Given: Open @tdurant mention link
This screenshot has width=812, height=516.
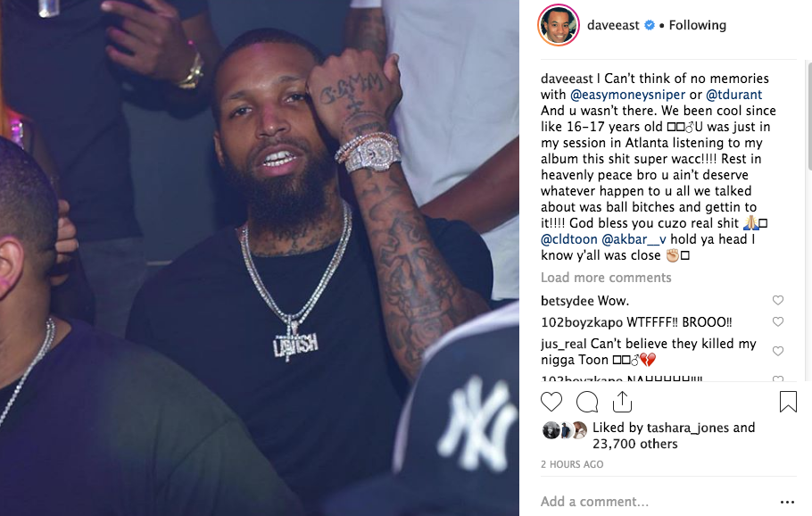Looking at the screenshot, I should [733, 95].
